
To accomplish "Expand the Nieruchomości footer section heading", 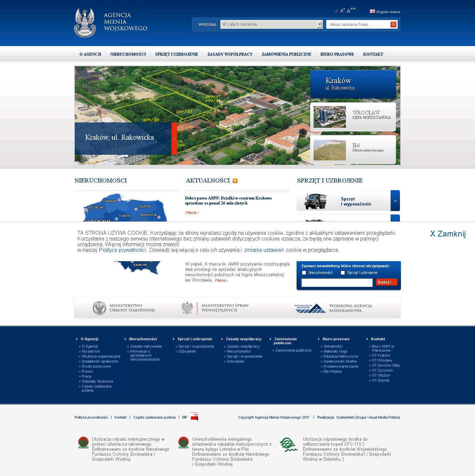I will [143, 339].
